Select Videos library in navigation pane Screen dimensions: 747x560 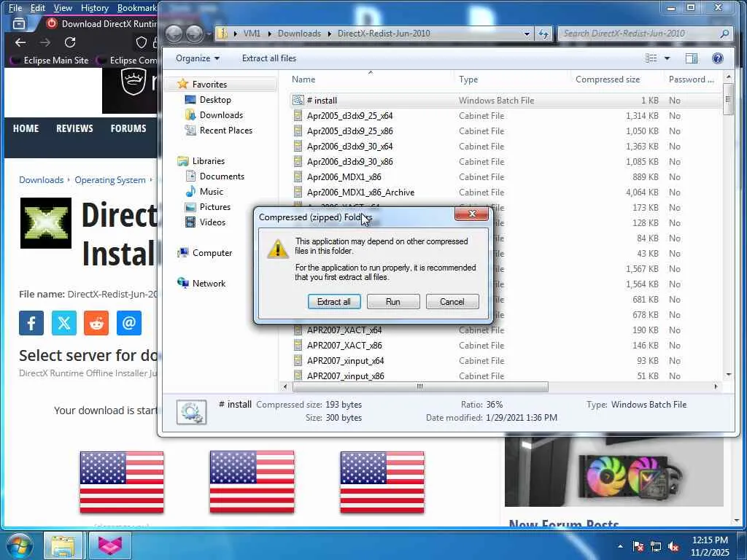click(x=212, y=222)
